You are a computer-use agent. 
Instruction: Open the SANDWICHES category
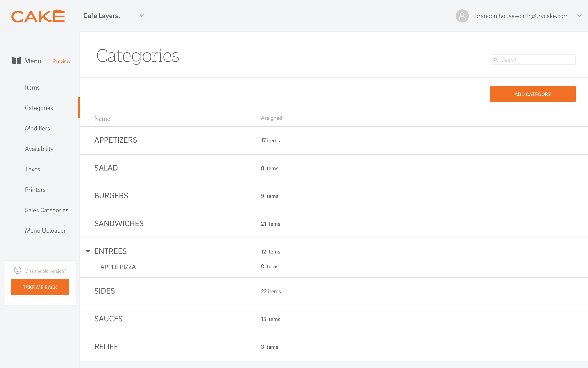tap(119, 223)
